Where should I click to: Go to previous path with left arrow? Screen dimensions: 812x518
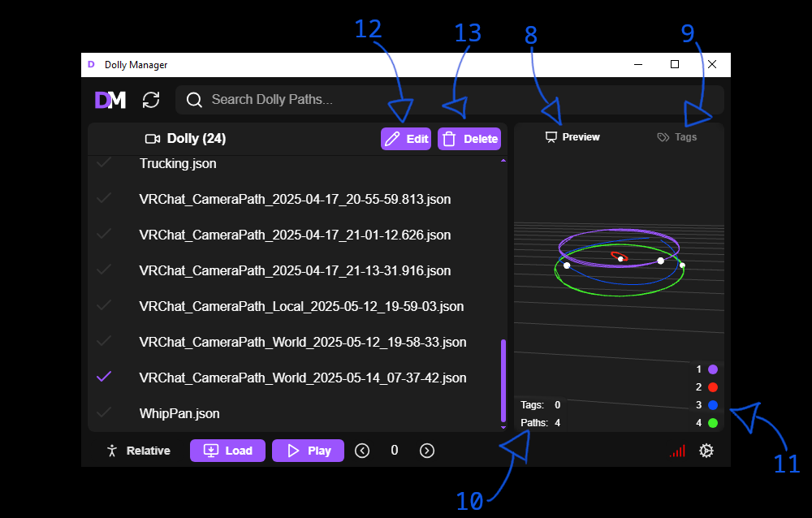pos(362,451)
